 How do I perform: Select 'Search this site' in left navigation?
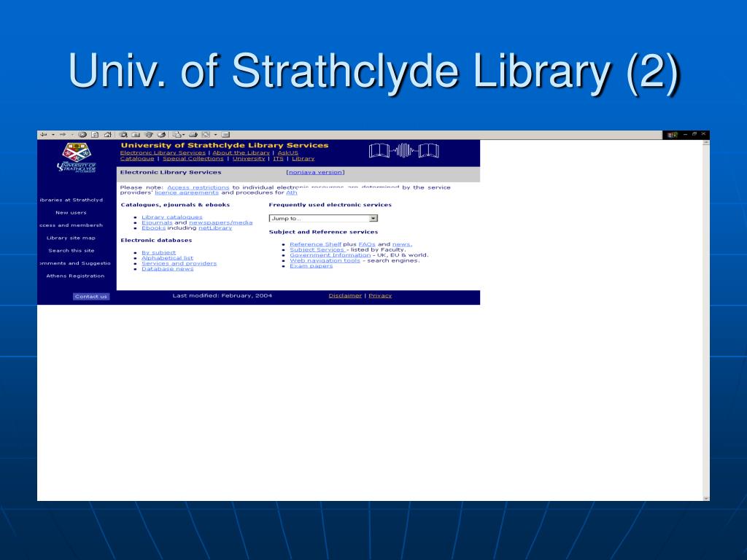71,251
